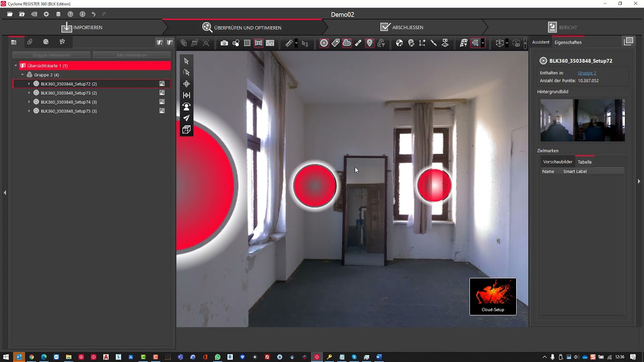This screenshot has width=644, height=362.
Task: Open project with the folder icon
Action: 10,14
